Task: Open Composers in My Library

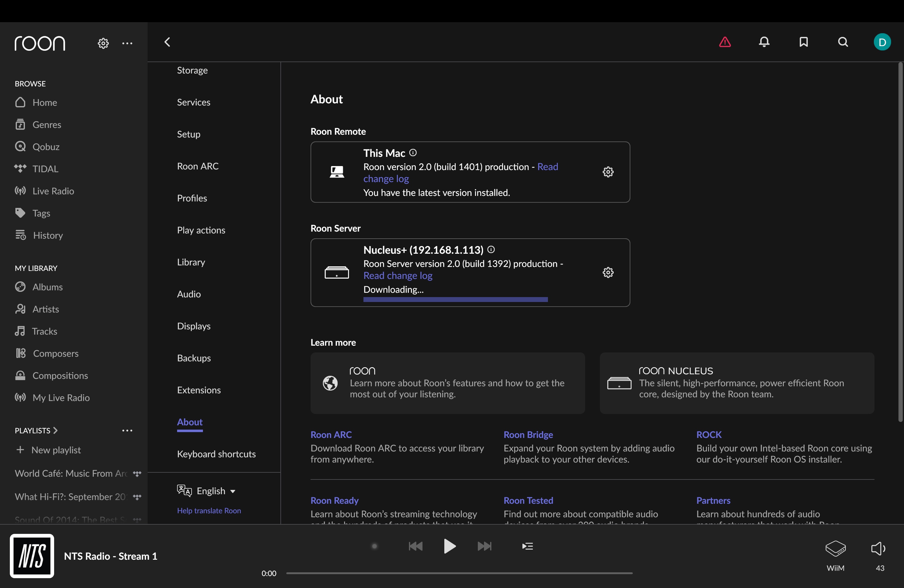Action: pyautogui.click(x=47, y=353)
